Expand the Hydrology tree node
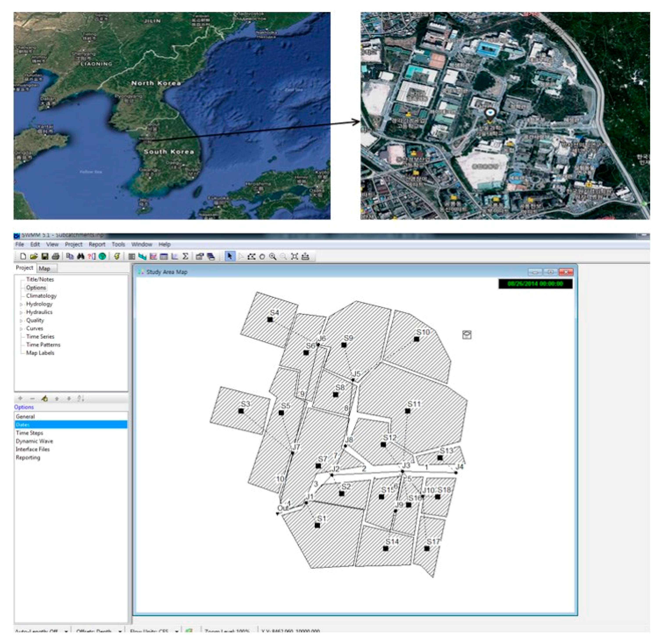659x644 pixels. pos(21,304)
